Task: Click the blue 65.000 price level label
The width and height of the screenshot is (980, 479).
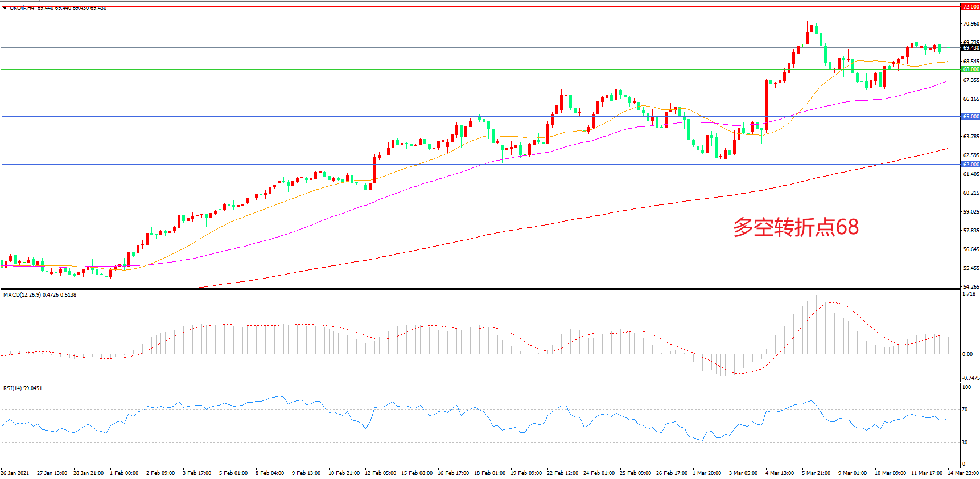Action: [970, 117]
